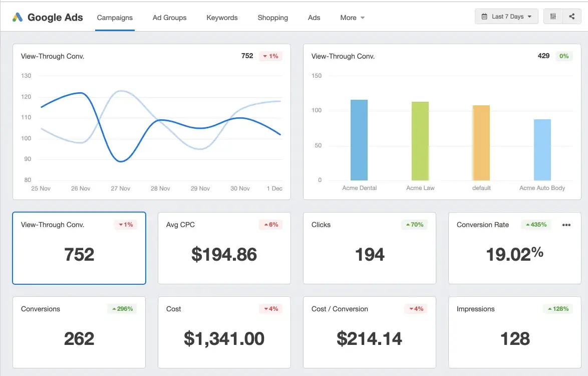Switch to the Campaigns tab

(115, 18)
